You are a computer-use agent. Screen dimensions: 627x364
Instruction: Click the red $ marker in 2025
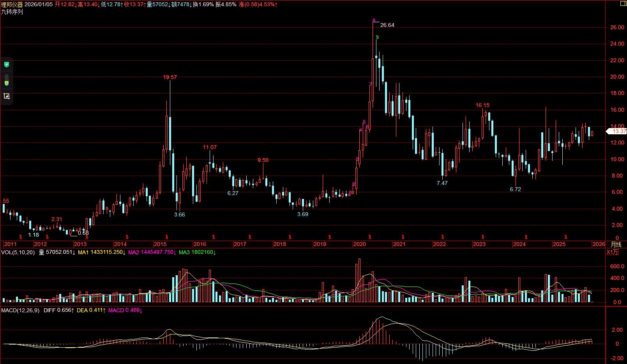pos(566,237)
